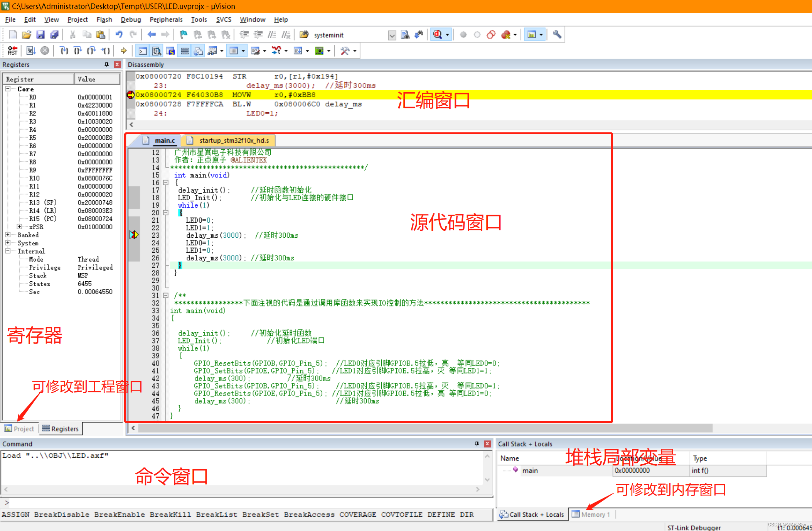Viewport: 812px width, 531px height.
Task: Open Kill All Breakpoints dropdown arrow
Action: (x=515, y=35)
